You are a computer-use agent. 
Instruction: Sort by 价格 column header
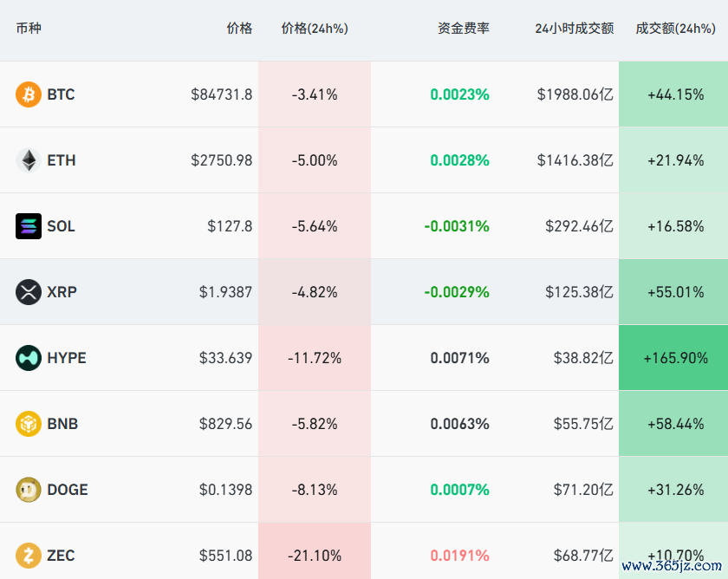coord(239,29)
